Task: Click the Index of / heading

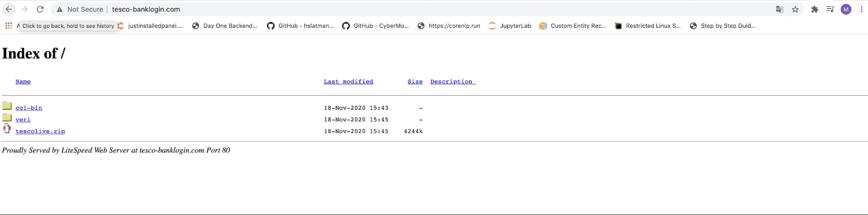Action: [x=33, y=53]
